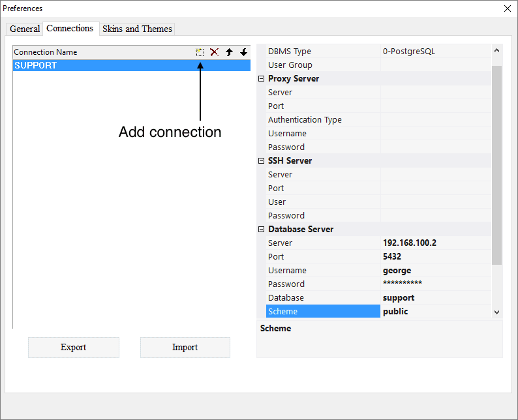Screen dimensions: 518x420
Task: Select the Connections tab
Action: pyautogui.click(x=70, y=28)
